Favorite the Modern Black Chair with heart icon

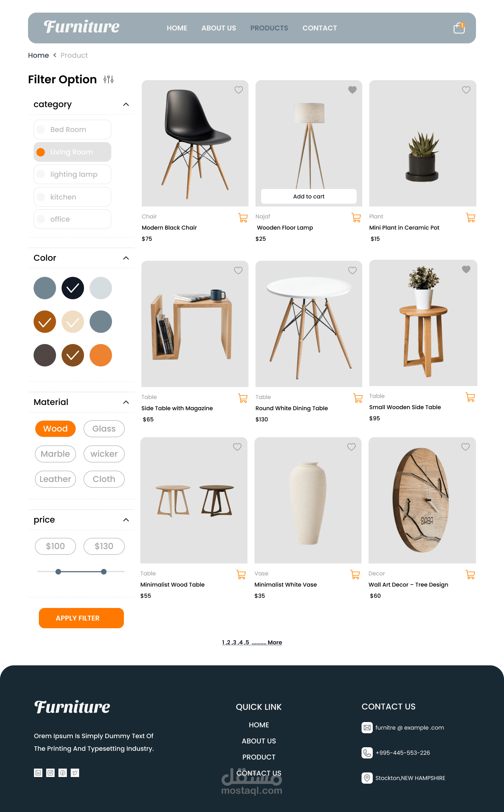click(239, 90)
